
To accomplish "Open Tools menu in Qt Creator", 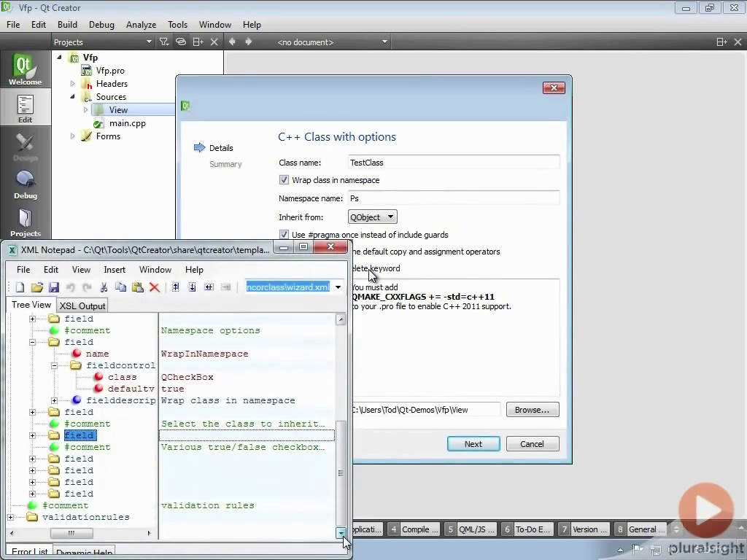I will pos(177,25).
